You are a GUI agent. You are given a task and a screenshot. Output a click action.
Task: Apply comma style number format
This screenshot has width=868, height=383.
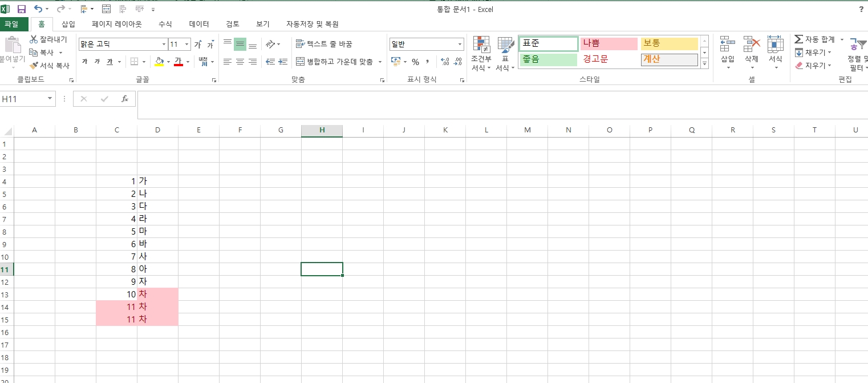[x=427, y=62]
